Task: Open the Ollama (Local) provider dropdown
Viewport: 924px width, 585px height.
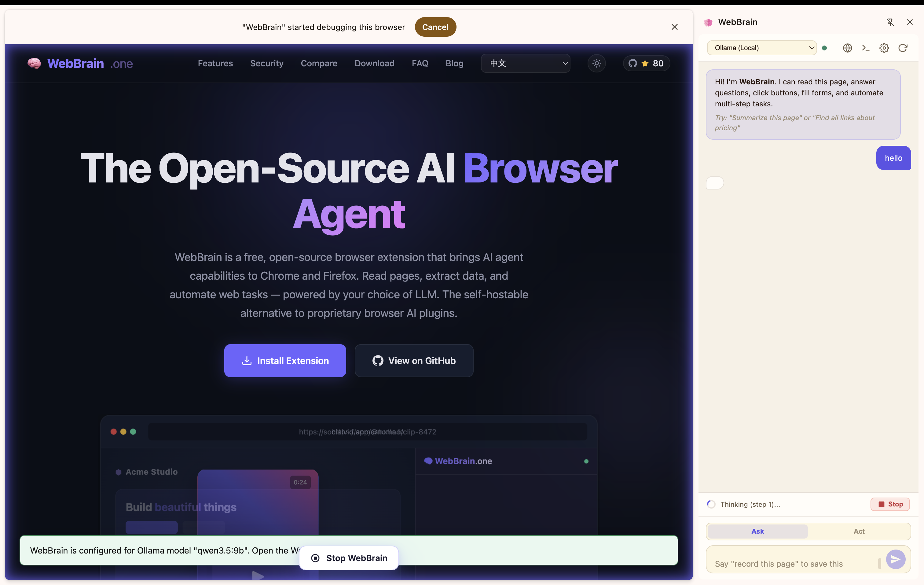Action: 762,48
